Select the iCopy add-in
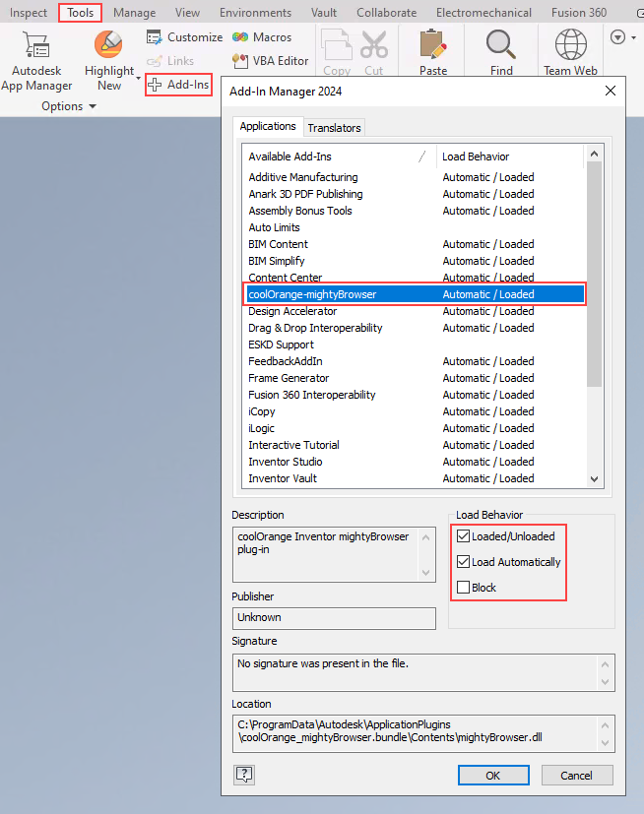644x814 pixels. 414,411
